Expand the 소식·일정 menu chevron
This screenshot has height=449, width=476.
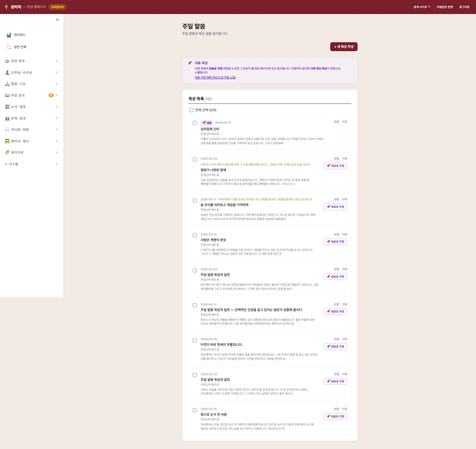tap(57, 107)
